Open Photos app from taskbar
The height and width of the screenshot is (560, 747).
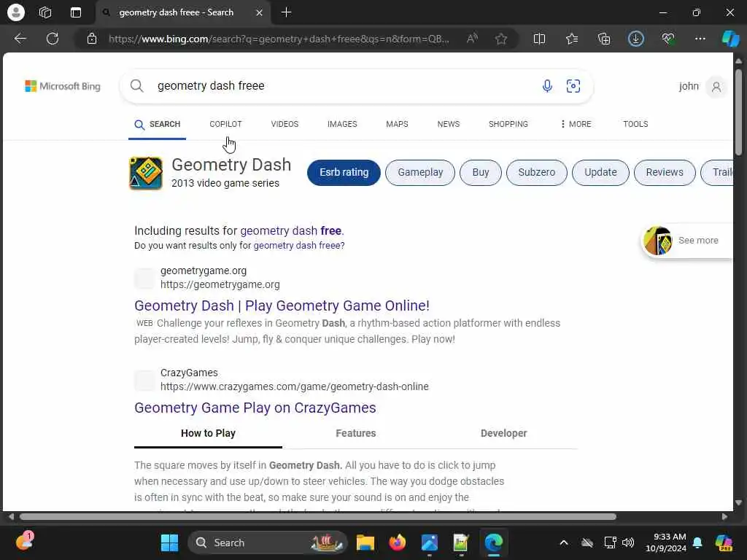pyautogui.click(x=429, y=542)
